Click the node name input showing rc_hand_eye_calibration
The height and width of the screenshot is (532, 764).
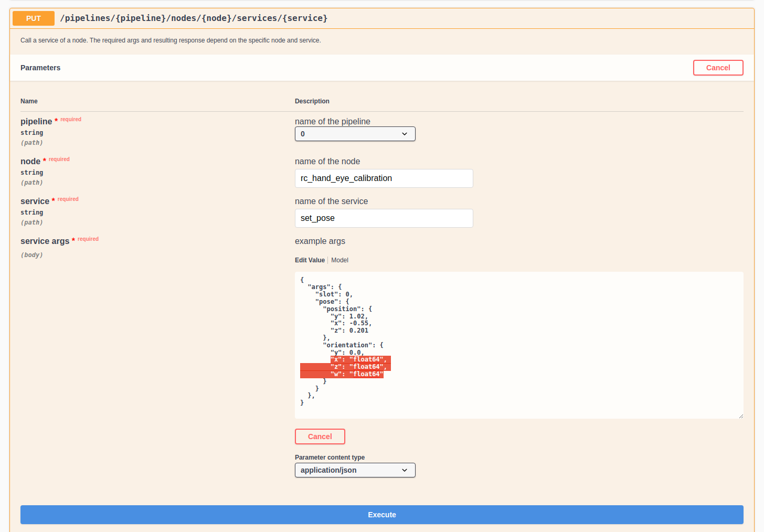(x=384, y=178)
